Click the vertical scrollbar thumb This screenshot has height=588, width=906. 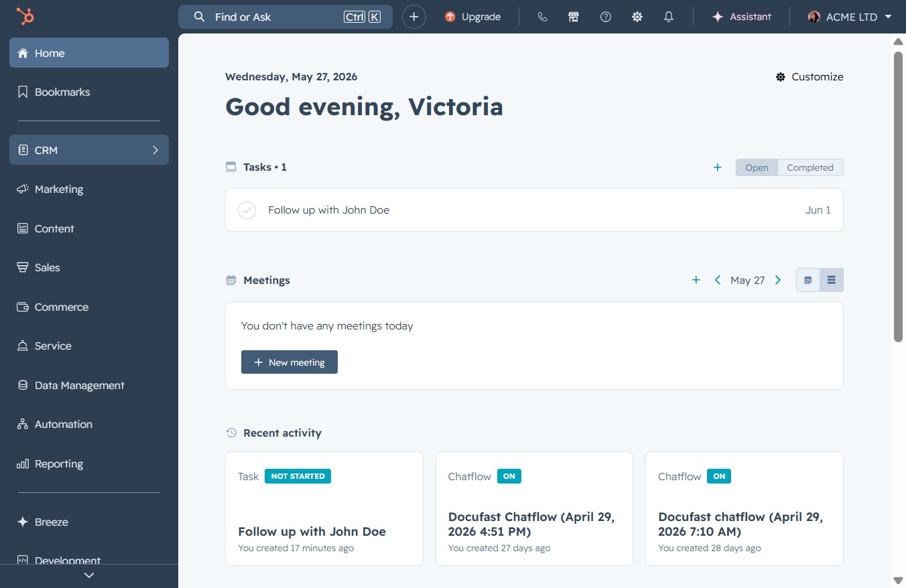[x=899, y=197]
